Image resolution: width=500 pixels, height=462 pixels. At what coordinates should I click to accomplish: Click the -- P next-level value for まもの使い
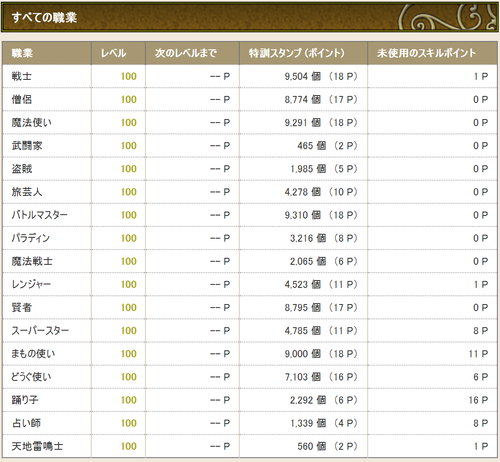pyautogui.click(x=220, y=354)
